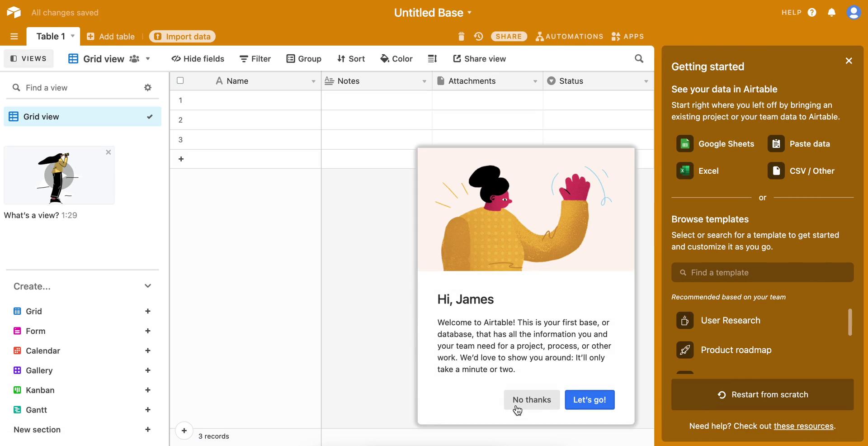Add a new Kanban view plus
Viewport: 868px width, 446px height.
(x=147, y=390)
